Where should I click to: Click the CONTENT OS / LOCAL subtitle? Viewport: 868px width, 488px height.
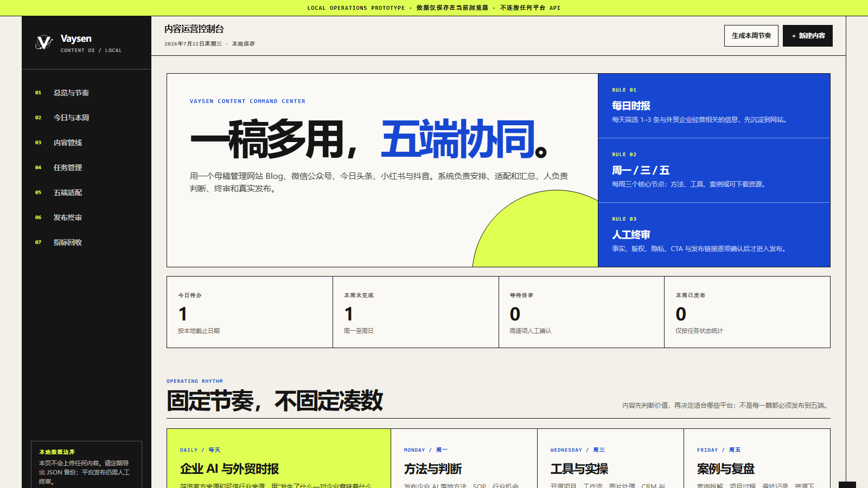coord(91,50)
